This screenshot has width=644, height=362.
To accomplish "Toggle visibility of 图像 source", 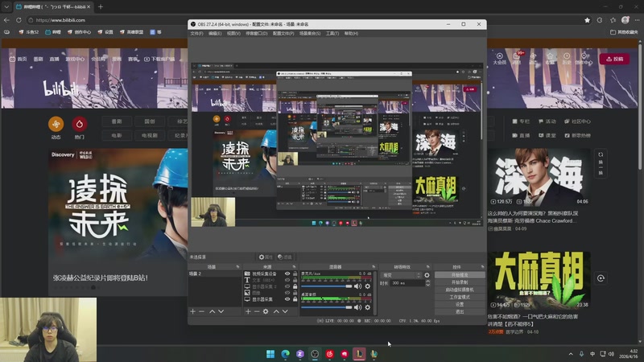I will click(287, 293).
